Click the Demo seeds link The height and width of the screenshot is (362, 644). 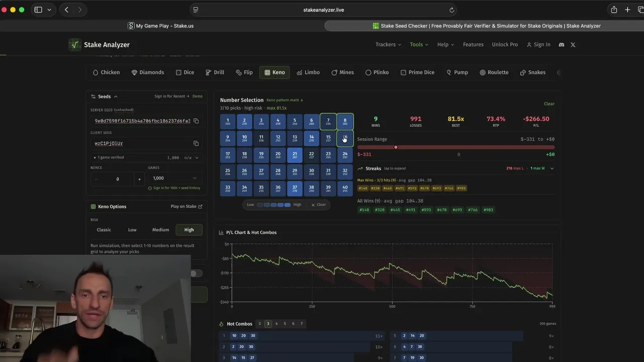tap(198, 97)
